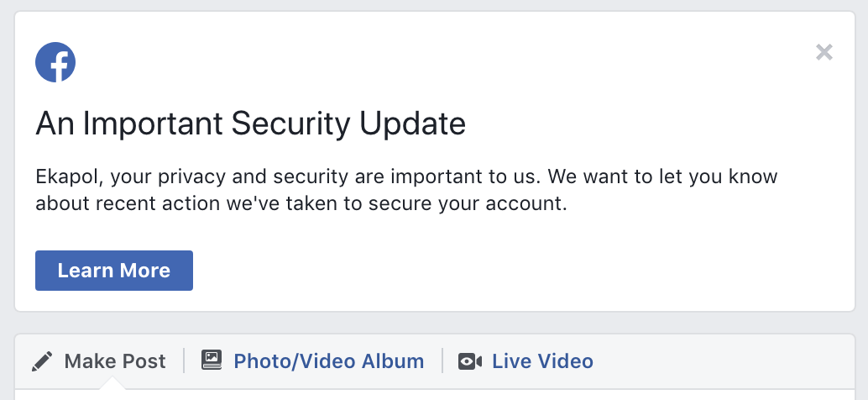Screen dimensions: 868x400
Task: Start a Live Video
Action: [526, 361]
